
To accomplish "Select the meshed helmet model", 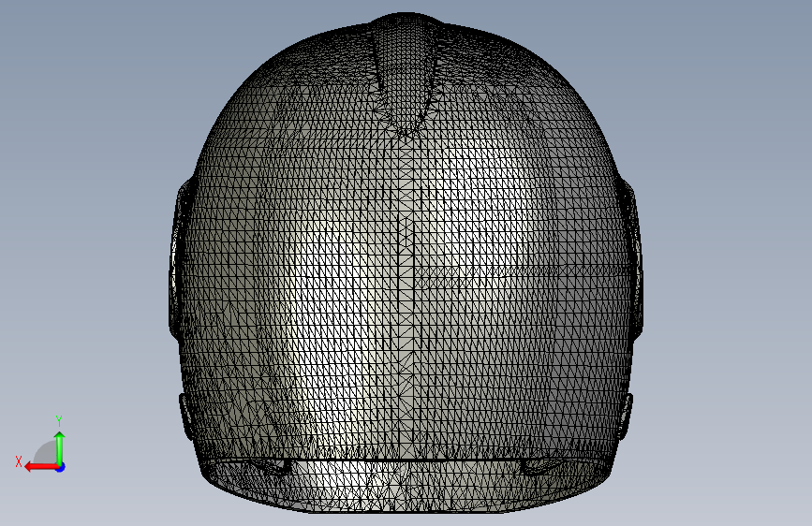I will tap(406, 263).
